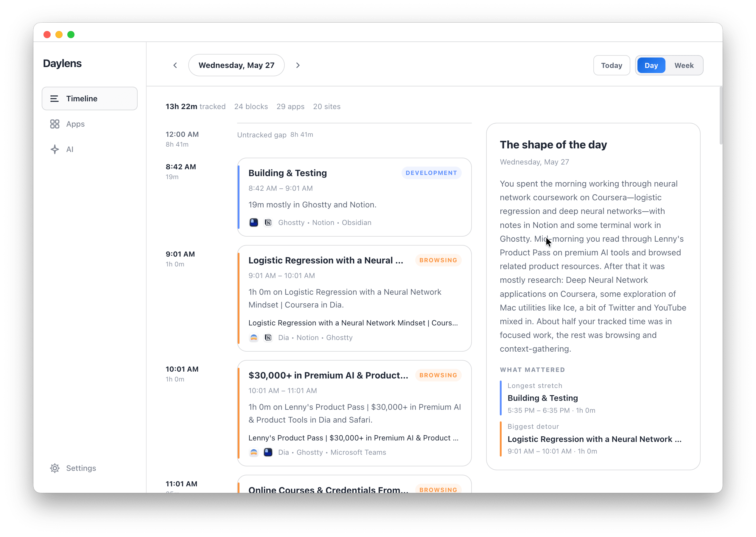
Task: Open the $30,000+ in Premium AI block
Action: pos(354,413)
